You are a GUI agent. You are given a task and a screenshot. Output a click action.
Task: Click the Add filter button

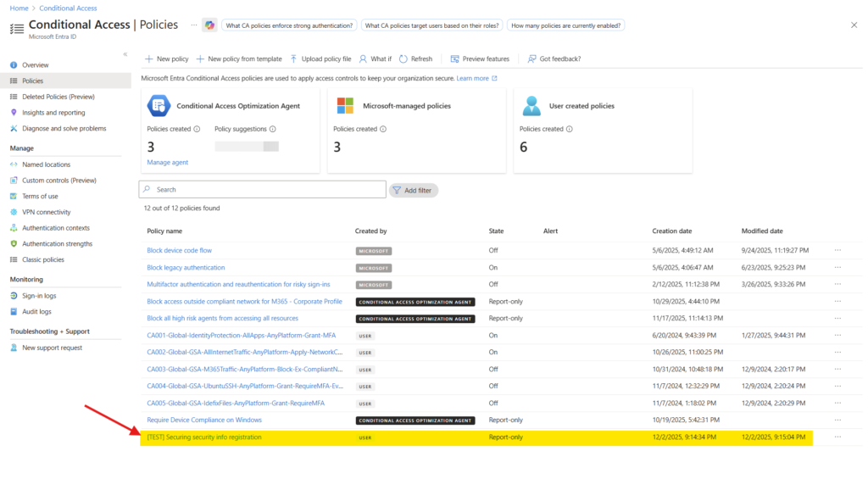(x=413, y=191)
